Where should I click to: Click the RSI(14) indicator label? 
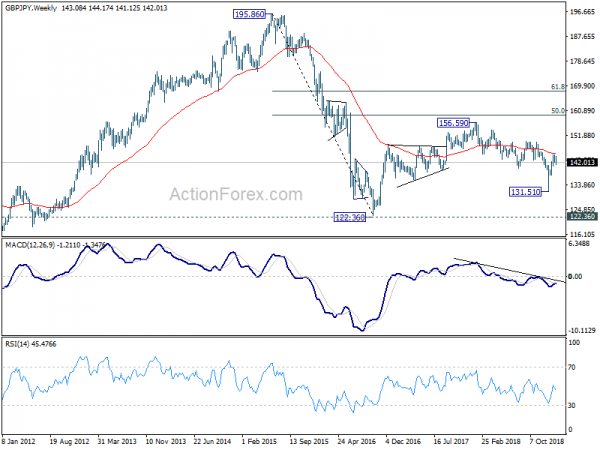click(x=16, y=344)
